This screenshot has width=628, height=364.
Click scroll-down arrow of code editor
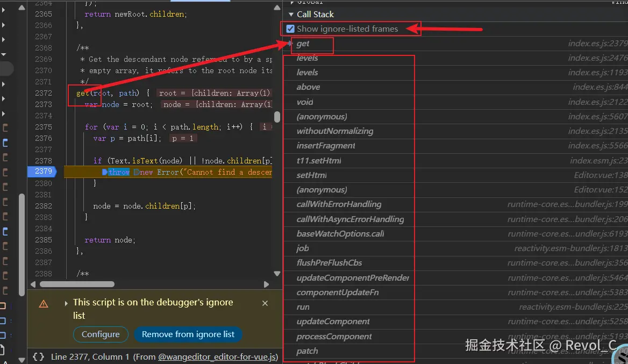point(277,274)
